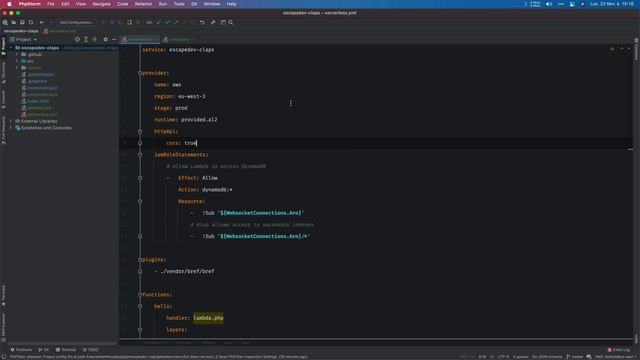Open the TODO tool window

[x=91, y=350]
